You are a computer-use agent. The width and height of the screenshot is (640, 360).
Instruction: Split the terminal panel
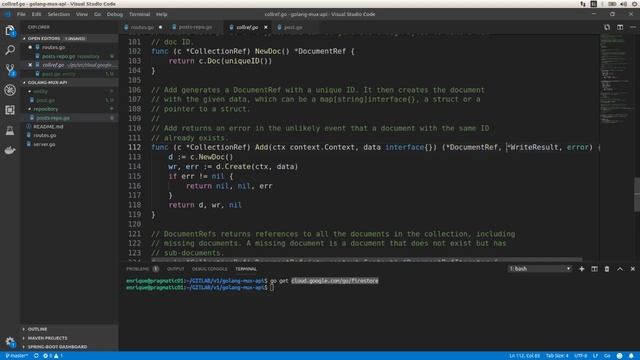(594, 269)
